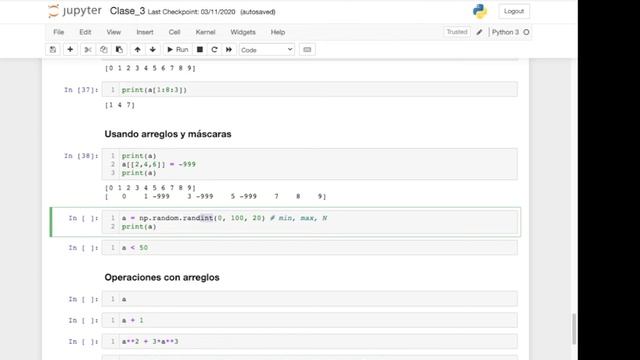The height and width of the screenshot is (360, 640).
Task: Click the Trusted notebook button
Action: click(x=457, y=32)
